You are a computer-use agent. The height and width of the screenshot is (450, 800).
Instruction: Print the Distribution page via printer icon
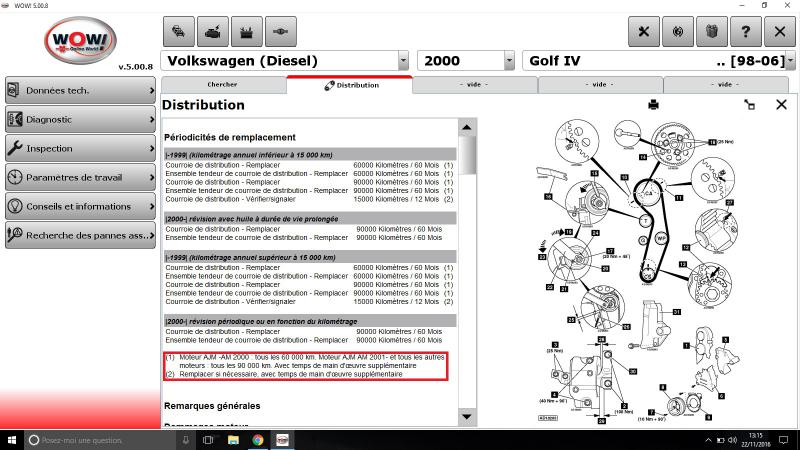tap(653, 105)
